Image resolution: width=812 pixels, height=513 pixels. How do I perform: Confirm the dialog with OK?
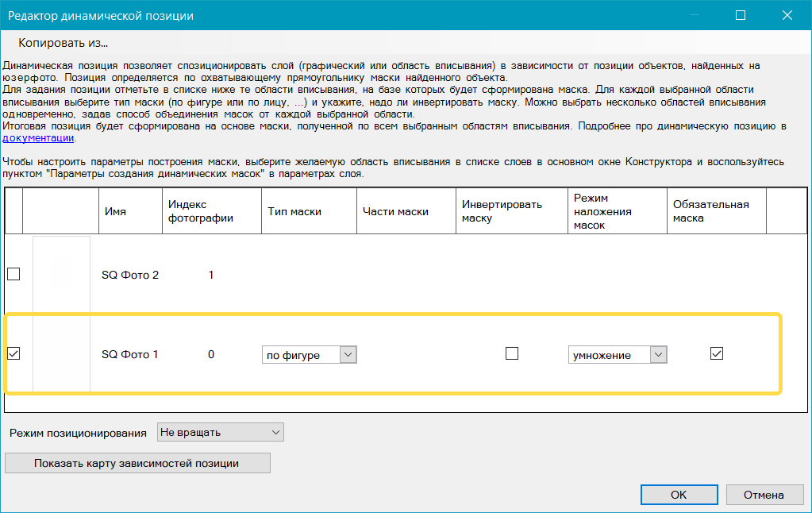pos(679,494)
